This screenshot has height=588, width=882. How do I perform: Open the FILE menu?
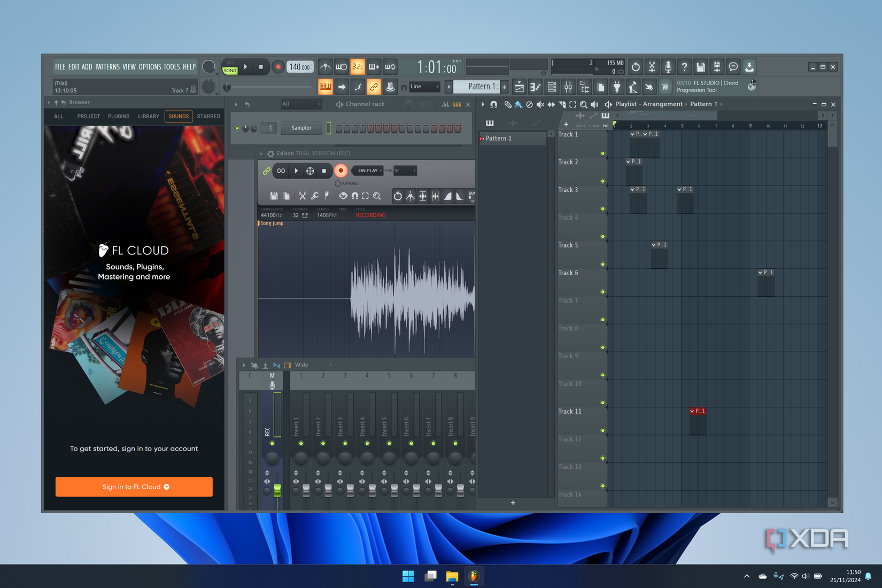(60, 67)
